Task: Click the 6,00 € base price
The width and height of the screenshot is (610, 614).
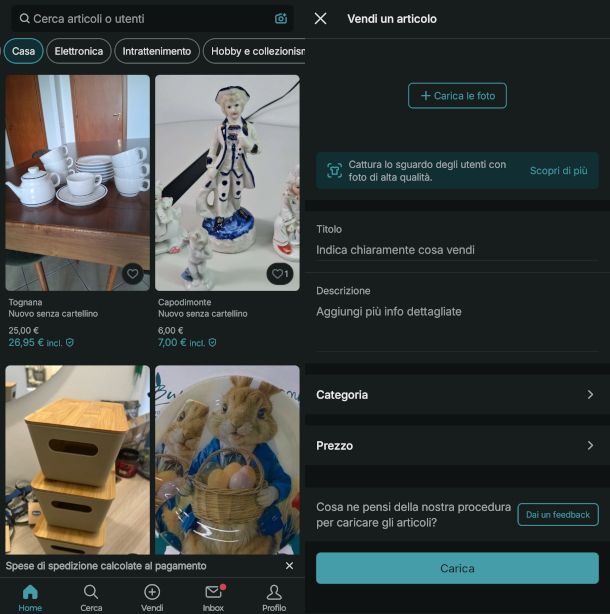Action: 170,330
